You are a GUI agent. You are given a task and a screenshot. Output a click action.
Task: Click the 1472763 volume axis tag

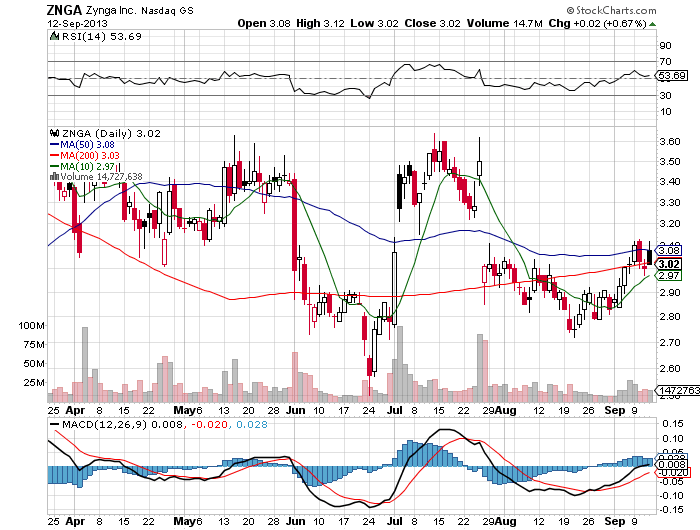pyautogui.click(x=679, y=390)
